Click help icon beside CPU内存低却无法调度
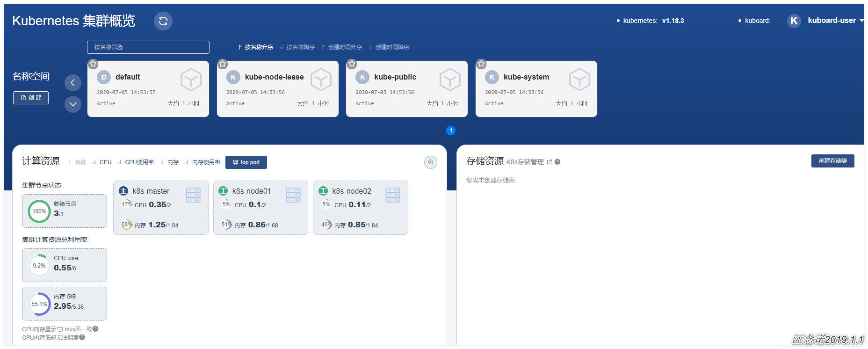868x349 pixels. coord(82,337)
